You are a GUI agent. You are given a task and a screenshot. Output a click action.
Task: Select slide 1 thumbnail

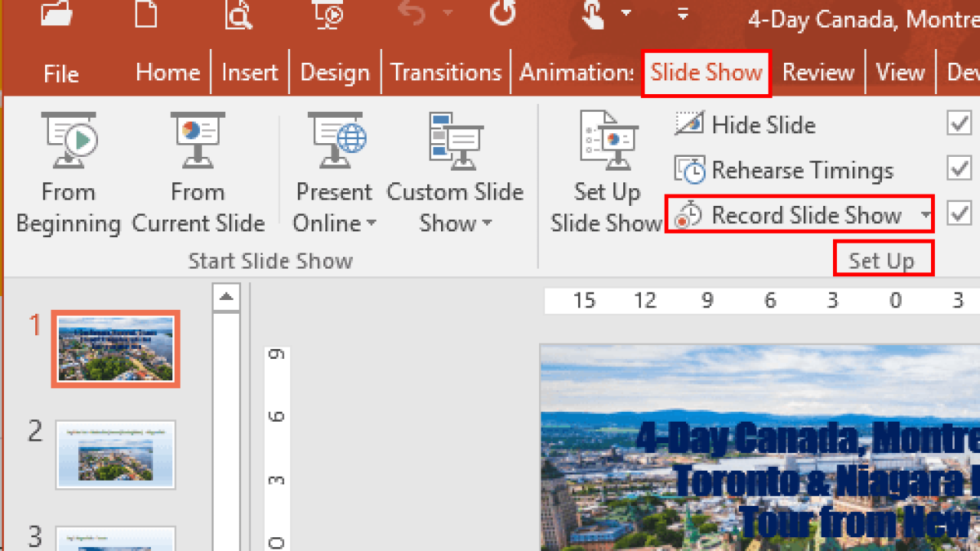116,349
